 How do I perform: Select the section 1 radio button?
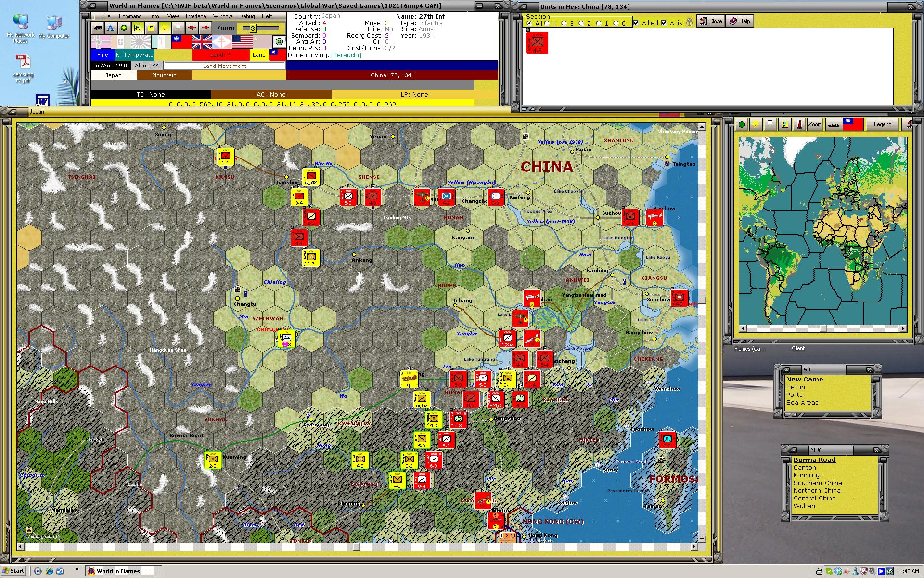click(x=599, y=23)
